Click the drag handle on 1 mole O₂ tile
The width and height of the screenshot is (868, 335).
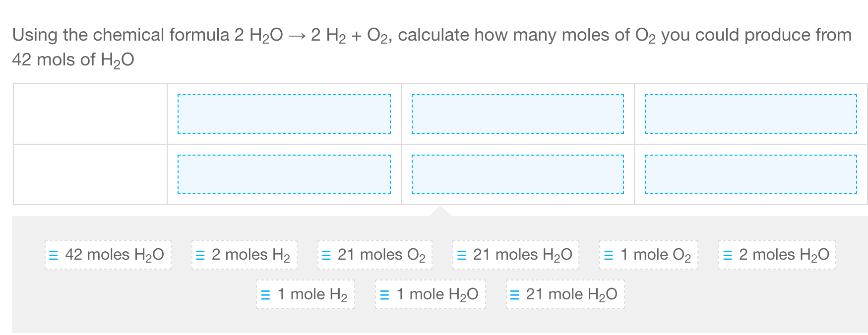608,255
